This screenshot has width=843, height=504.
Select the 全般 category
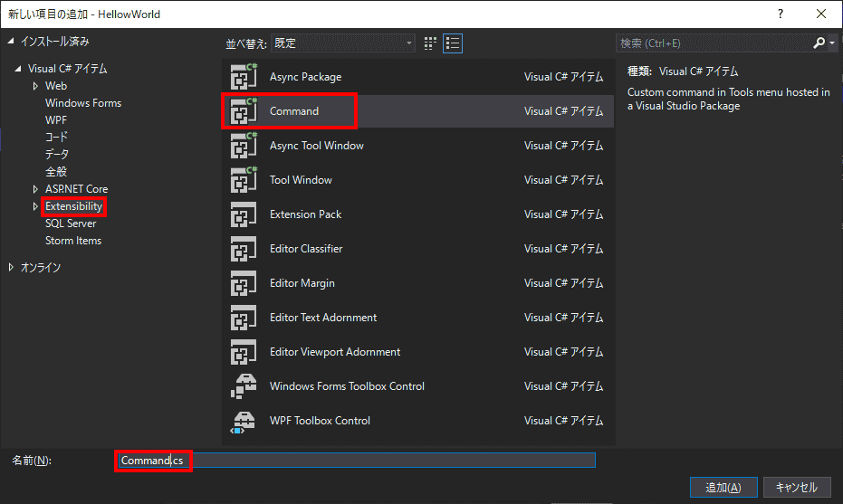click(x=56, y=172)
